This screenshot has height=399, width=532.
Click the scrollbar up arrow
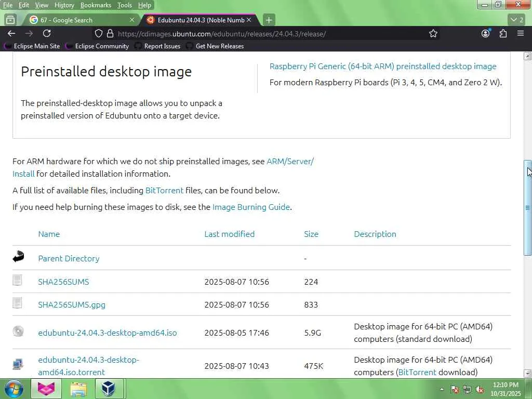pos(527,56)
